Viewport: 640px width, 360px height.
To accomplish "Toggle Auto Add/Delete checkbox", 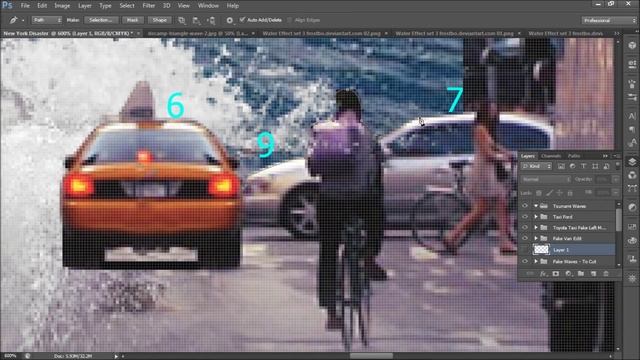I will click(242, 20).
